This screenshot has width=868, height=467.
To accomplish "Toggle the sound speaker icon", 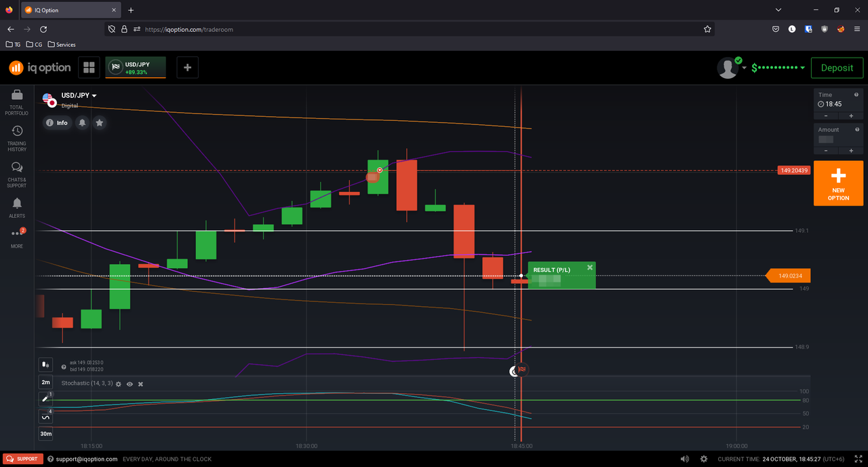I will (x=684, y=460).
